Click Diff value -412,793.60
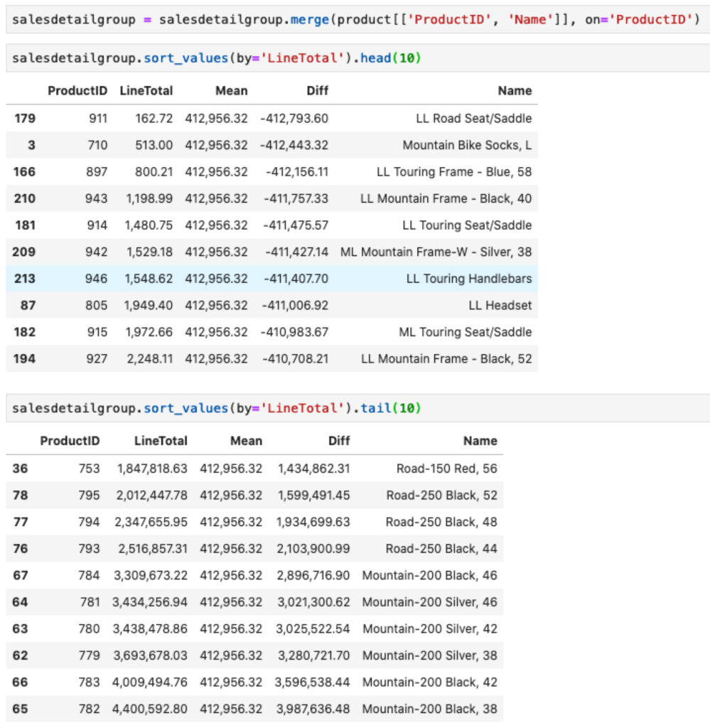The height and width of the screenshot is (728, 710). pyautogui.click(x=294, y=119)
